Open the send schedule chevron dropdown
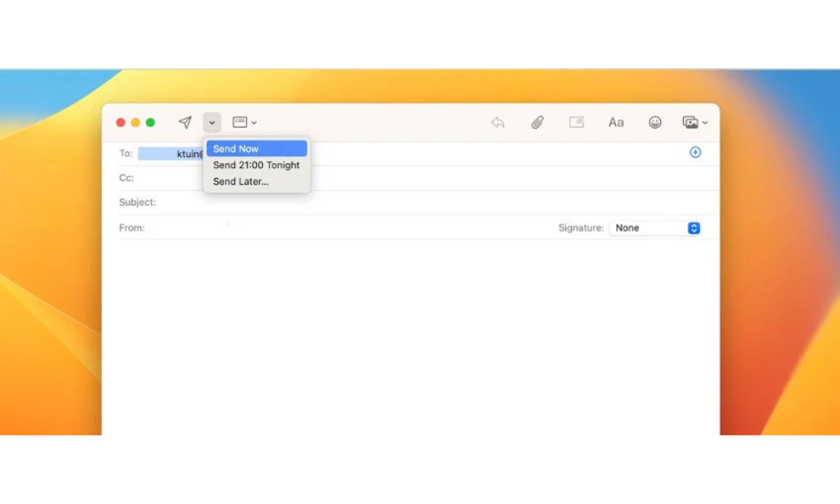This screenshot has height=504, width=840. [x=212, y=122]
